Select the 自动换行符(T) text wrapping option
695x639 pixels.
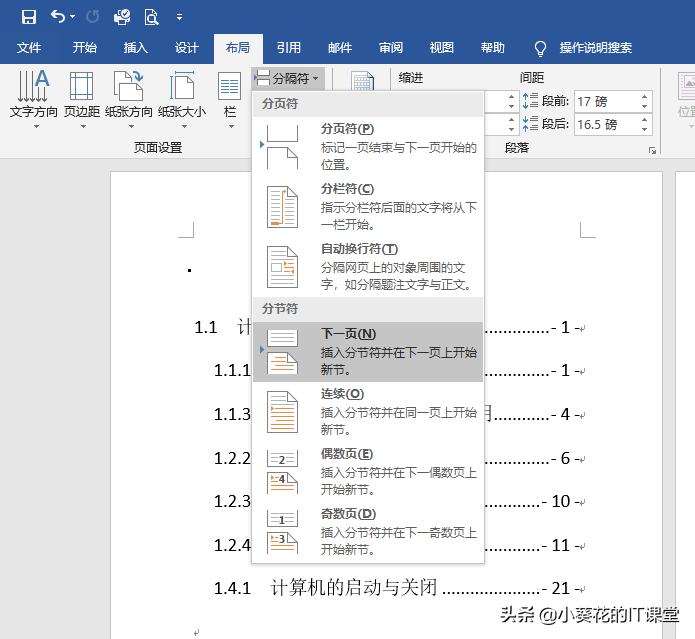point(368,266)
